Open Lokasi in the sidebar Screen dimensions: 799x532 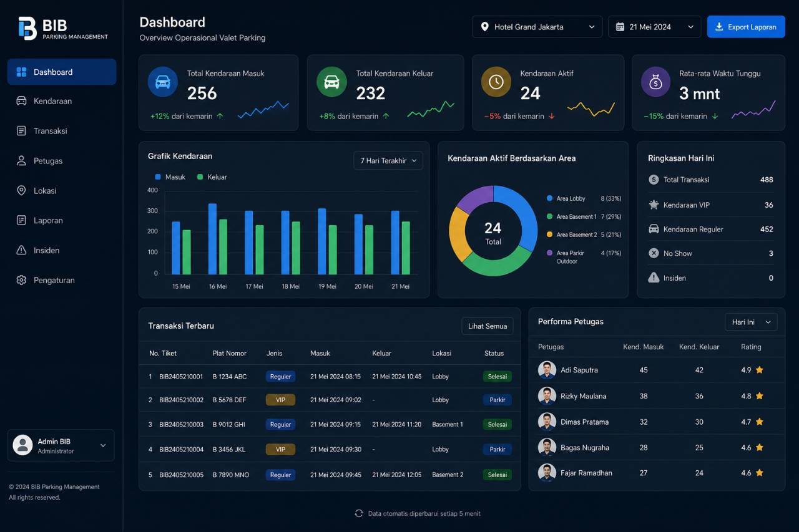point(62,191)
